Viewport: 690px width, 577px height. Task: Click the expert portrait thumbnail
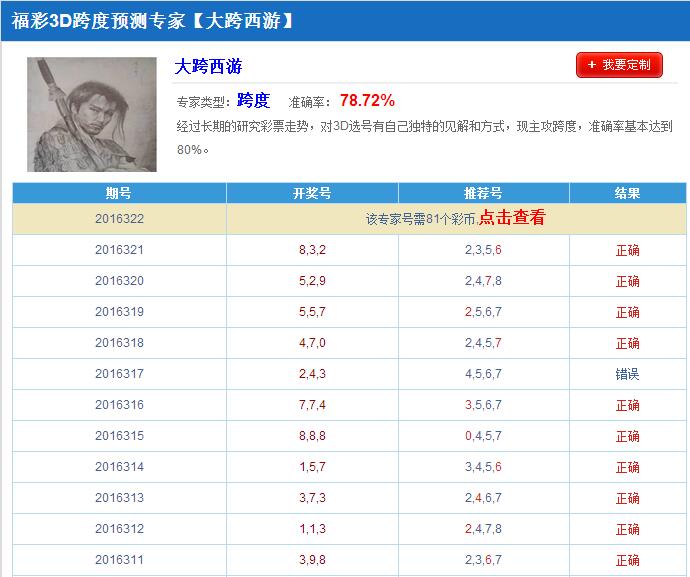(92, 114)
